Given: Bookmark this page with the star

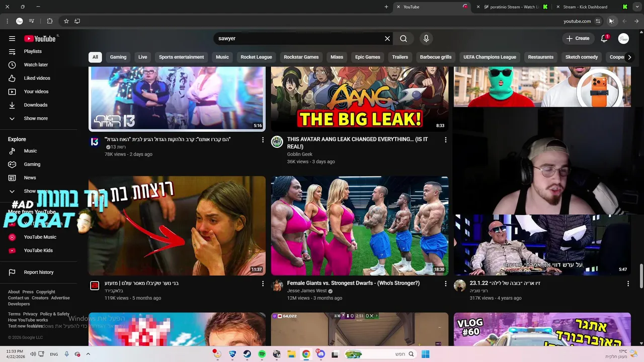Looking at the screenshot, I should point(66,21).
